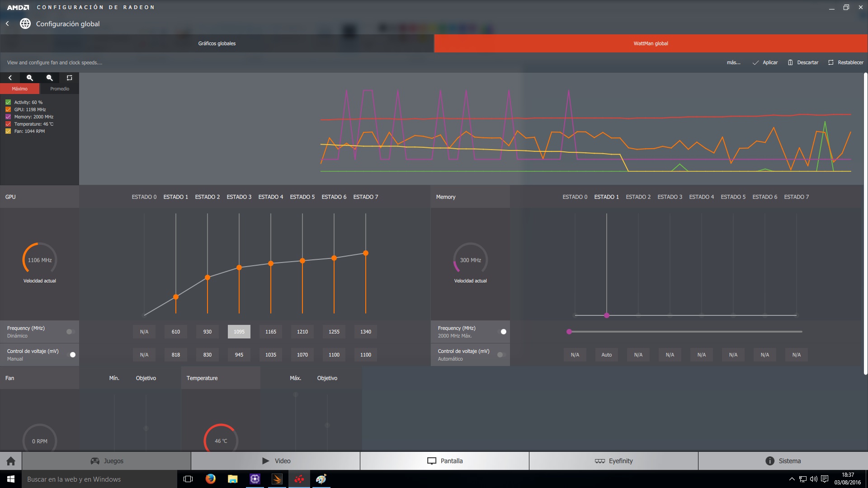Open the orange-striped app on taskbar
Screen dimensions: 868x488
click(x=277, y=479)
